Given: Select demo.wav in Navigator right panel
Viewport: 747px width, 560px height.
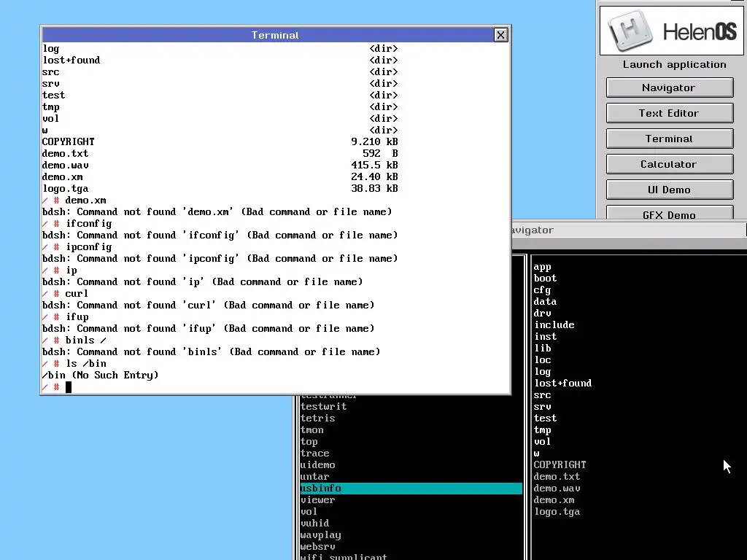Looking at the screenshot, I should (x=557, y=488).
